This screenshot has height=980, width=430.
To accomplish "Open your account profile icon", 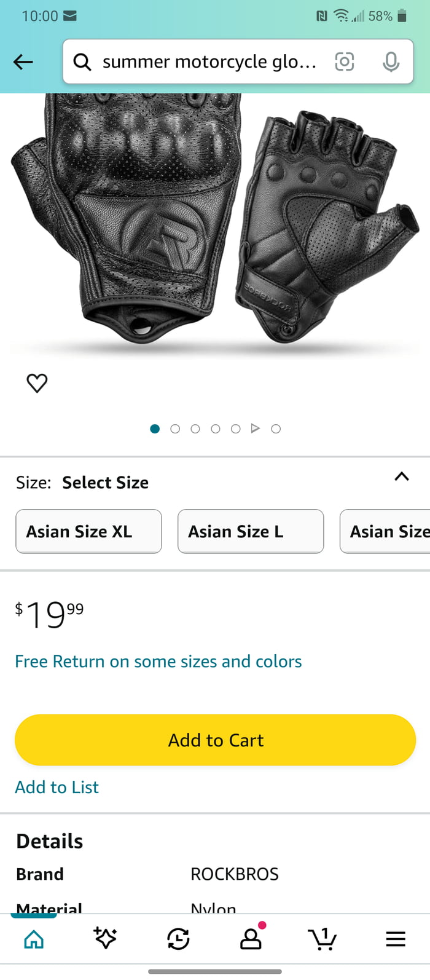I will (251, 939).
